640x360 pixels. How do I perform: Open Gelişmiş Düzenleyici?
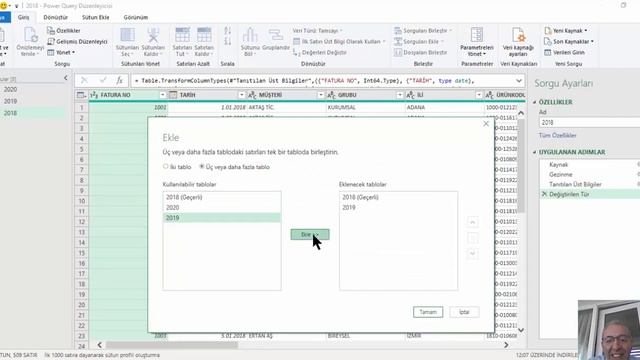tap(77, 42)
